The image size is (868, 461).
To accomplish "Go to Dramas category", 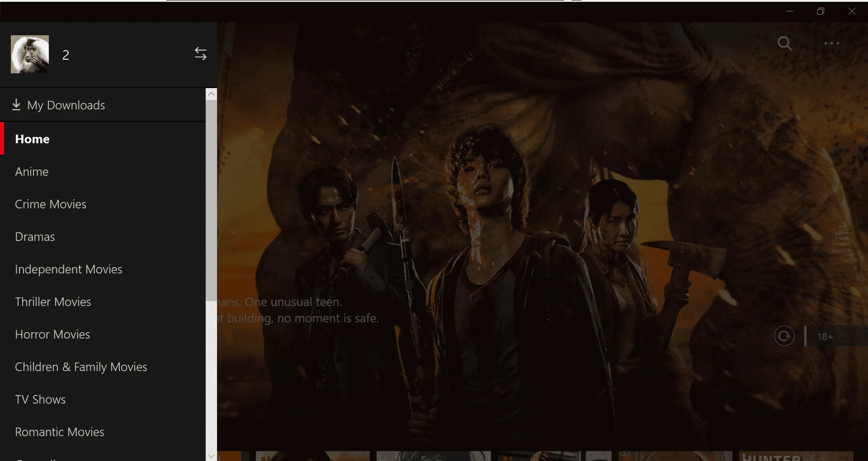I will pos(103,237).
